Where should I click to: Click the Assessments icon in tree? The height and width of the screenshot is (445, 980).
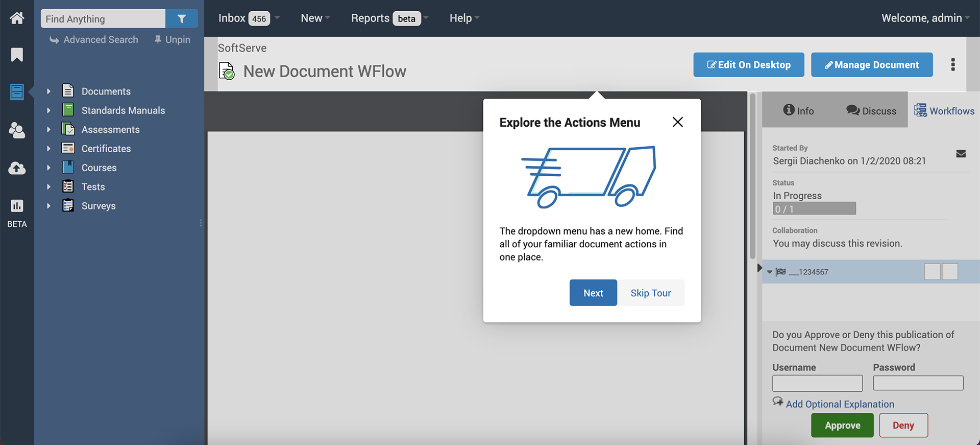click(68, 129)
